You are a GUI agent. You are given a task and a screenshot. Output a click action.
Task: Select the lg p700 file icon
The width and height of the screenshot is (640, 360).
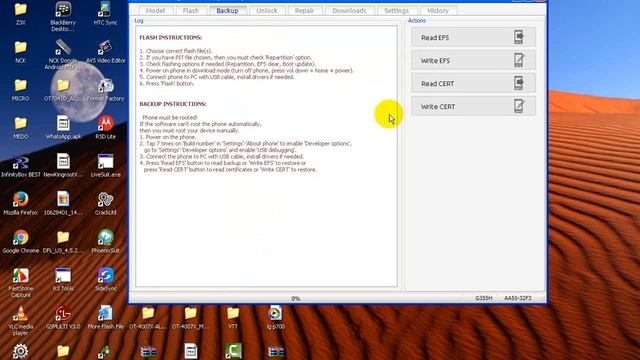point(276,318)
